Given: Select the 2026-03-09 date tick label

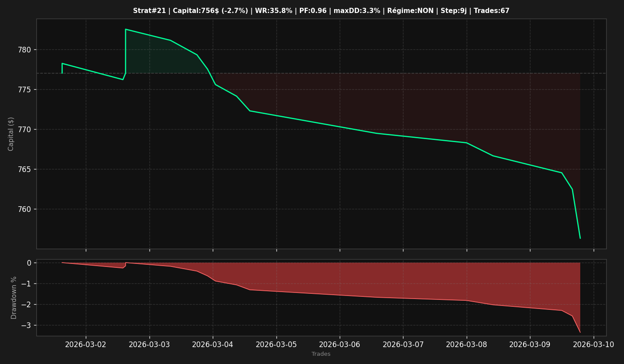Looking at the screenshot, I should [530, 344].
